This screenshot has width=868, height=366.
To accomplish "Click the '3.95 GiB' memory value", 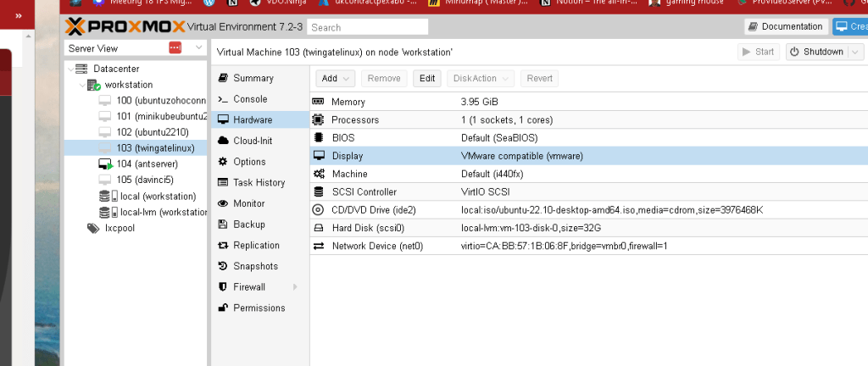I will (x=480, y=102).
